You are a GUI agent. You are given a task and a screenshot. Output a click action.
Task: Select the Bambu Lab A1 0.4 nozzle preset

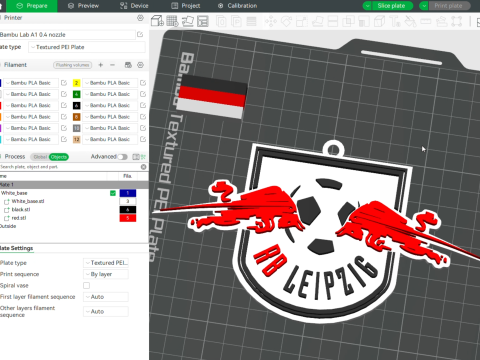point(68,34)
